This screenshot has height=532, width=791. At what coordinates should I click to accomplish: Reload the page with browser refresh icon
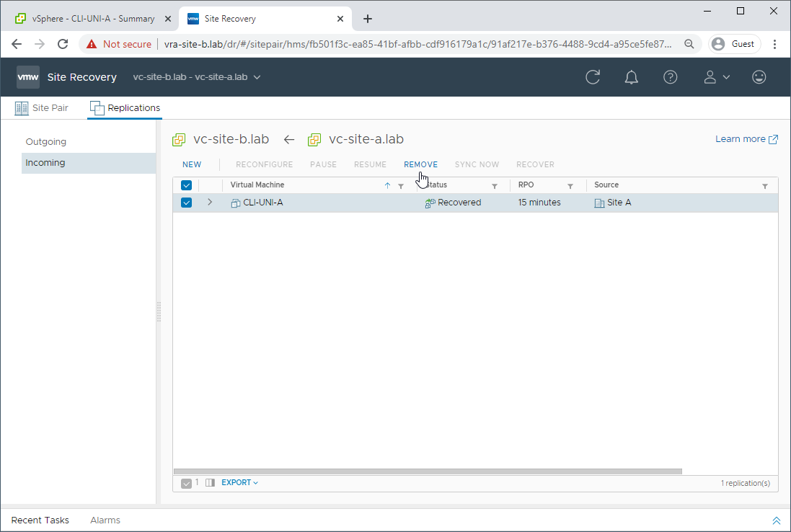click(x=63, y=44)
